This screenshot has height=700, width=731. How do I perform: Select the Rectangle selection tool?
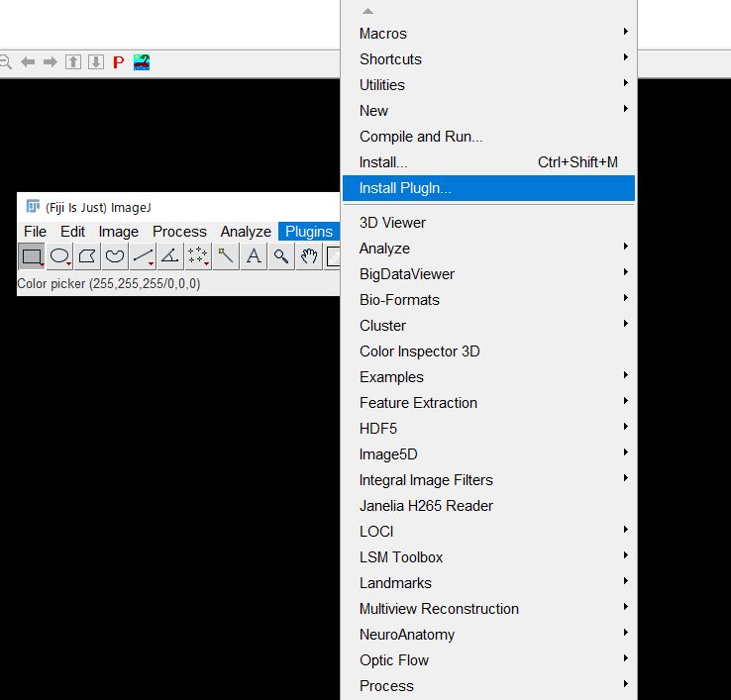32,256
